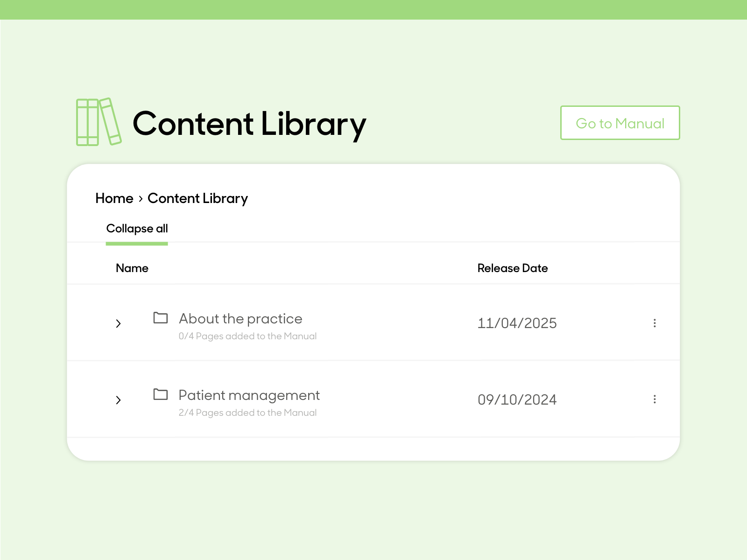
Task: Select the Collapse all tab
Action: pyautogui.click(x=137, y=229)
